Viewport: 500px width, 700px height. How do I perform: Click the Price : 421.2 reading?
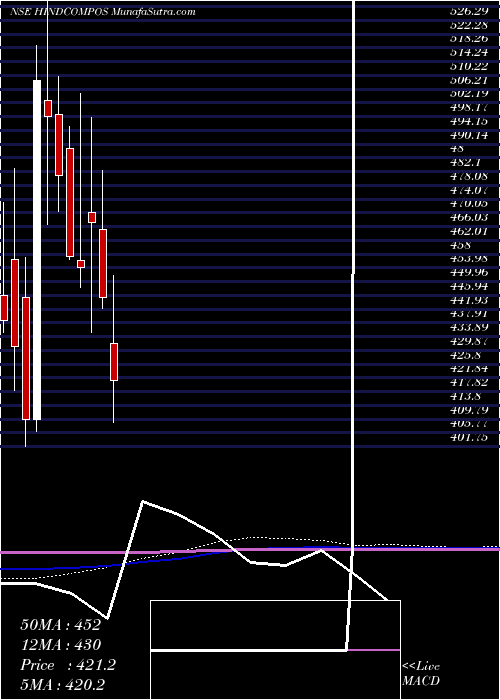[x=68, y=665]
